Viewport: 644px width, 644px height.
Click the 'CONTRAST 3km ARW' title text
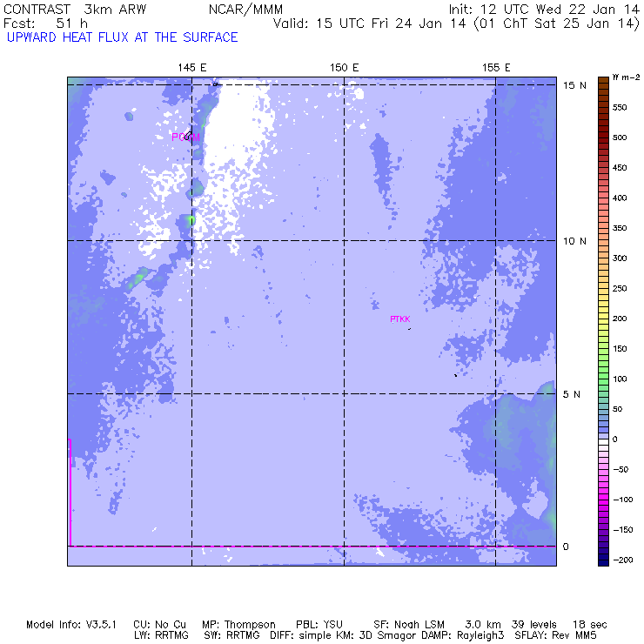pyautogui.click(x=75, y=10)
